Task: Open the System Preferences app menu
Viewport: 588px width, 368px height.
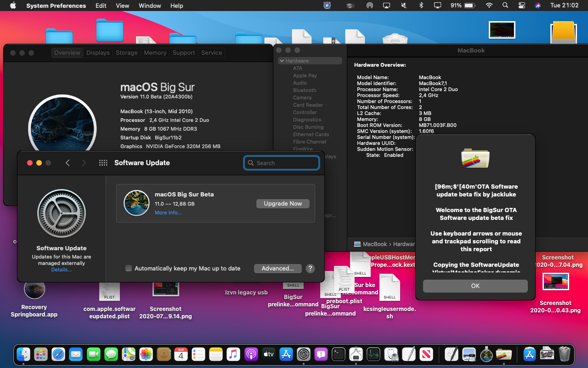Action: tap(56, 6)
